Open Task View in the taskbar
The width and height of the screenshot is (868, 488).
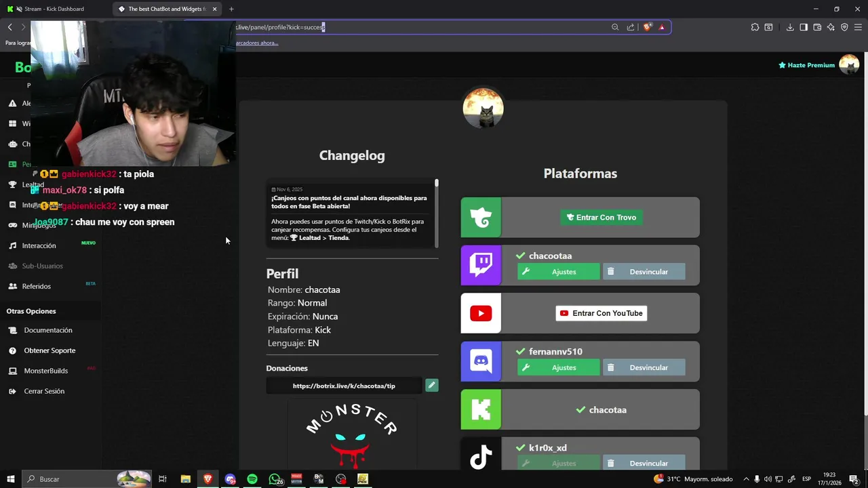click(163, 479)
